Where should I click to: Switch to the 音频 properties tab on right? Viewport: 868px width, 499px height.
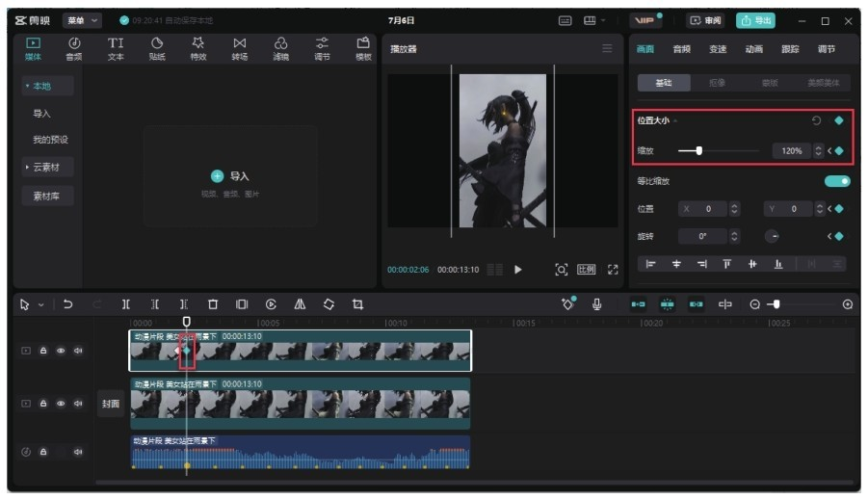pyautogui.click(x=681, y=49)
